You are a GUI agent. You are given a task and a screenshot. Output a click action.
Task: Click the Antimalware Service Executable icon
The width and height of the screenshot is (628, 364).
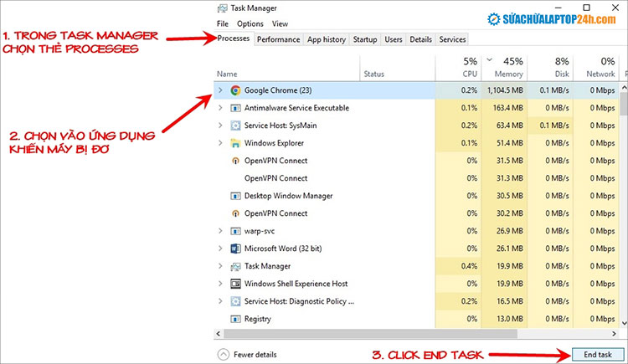click(235, 108)
